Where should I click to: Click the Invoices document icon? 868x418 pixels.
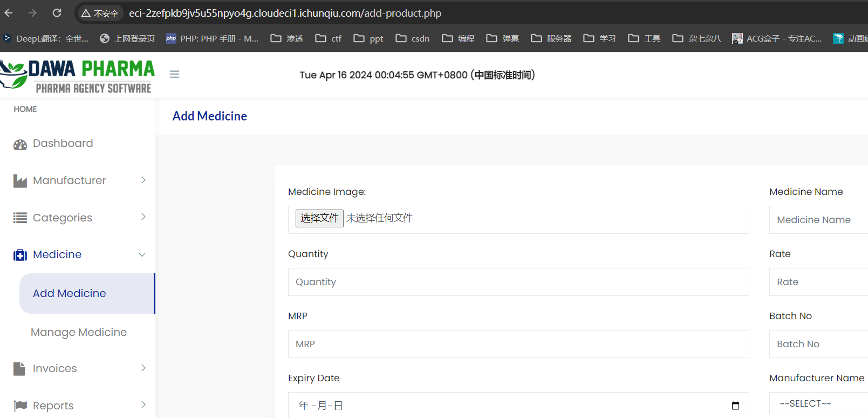click(x=19, y=369)
